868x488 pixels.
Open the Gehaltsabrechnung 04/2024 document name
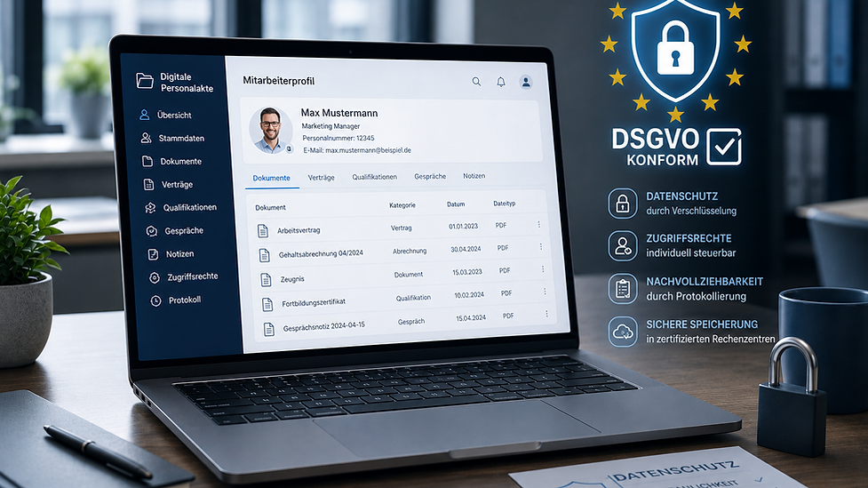[x=321, y=253]
